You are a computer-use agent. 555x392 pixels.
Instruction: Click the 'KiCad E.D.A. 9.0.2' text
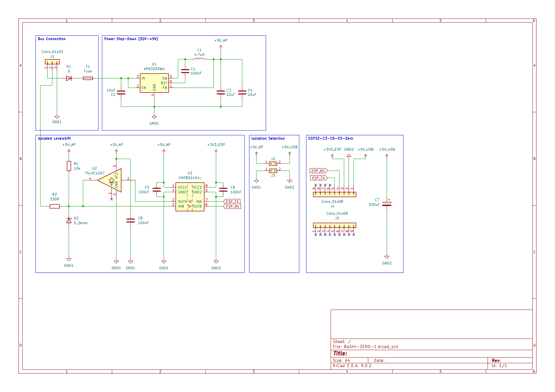(x=352, y=366)
